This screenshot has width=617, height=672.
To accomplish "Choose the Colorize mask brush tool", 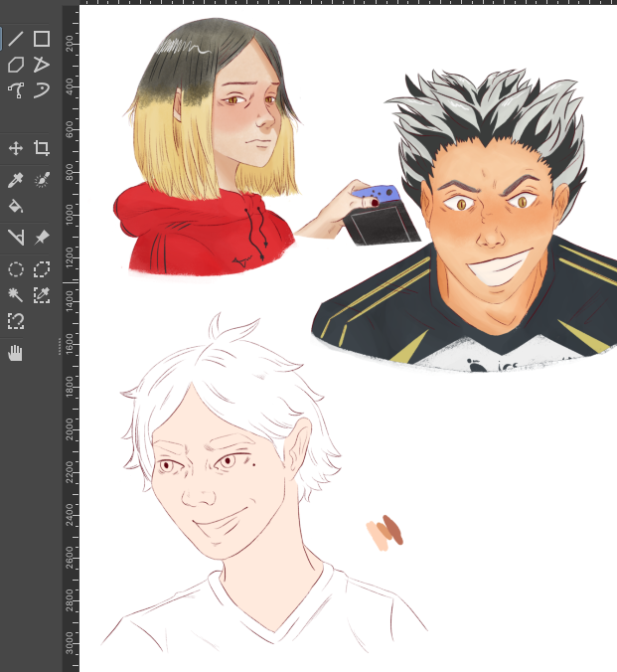I will tap(42, 181).
